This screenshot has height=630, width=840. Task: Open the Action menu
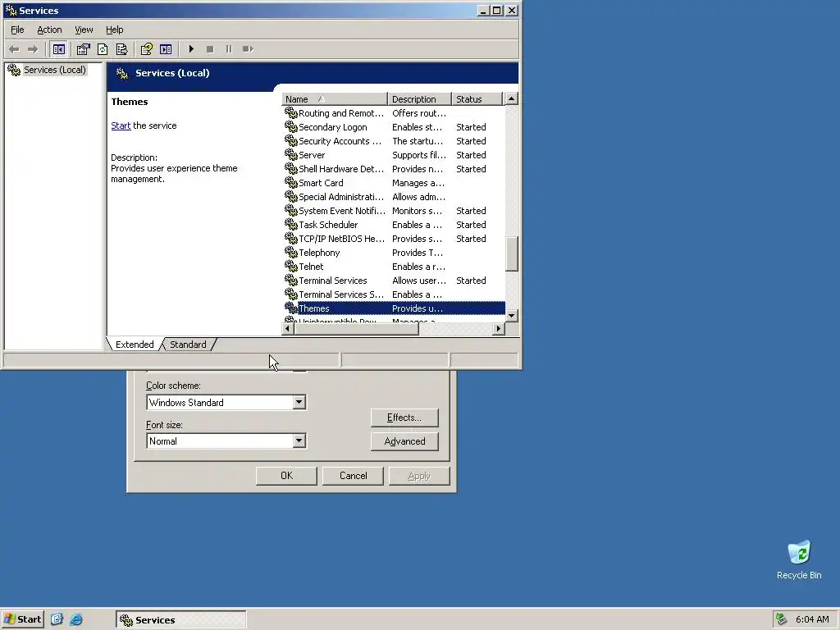[49, 30]
